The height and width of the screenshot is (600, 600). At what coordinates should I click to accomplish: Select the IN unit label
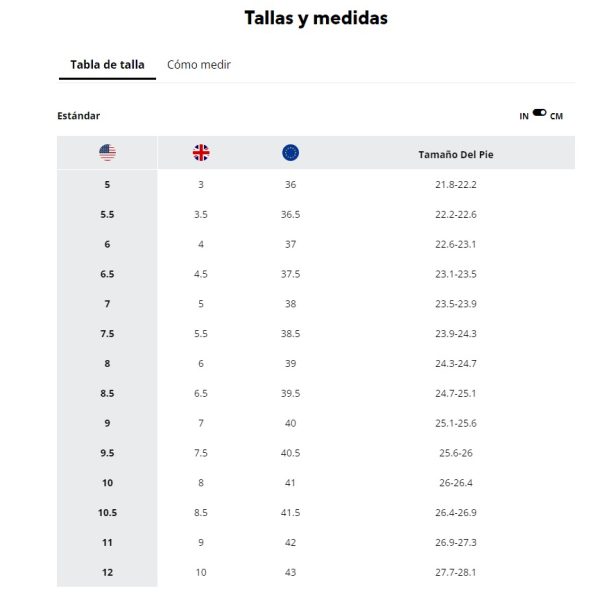[524, 116]
